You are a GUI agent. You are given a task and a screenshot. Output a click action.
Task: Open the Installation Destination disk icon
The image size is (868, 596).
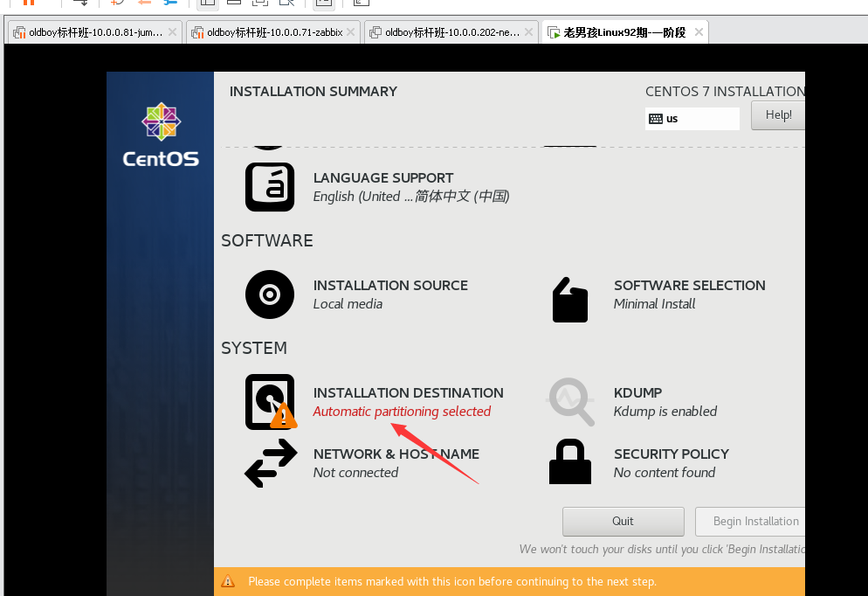point(271,402)
